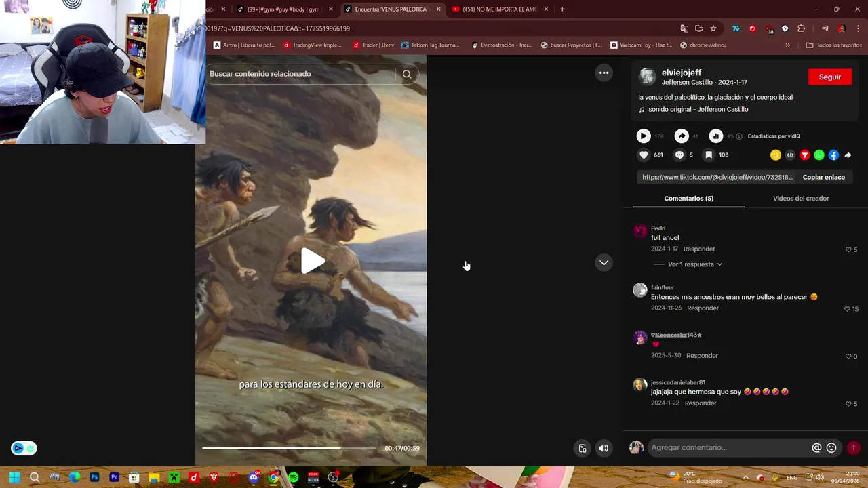Viewport: 868px width, 488px height.
Task: Follow creator with 'Seguir' button
Action: 829,77
